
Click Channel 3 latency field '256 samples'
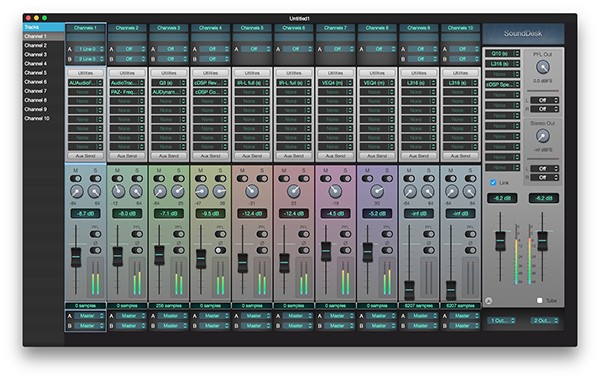169,306
